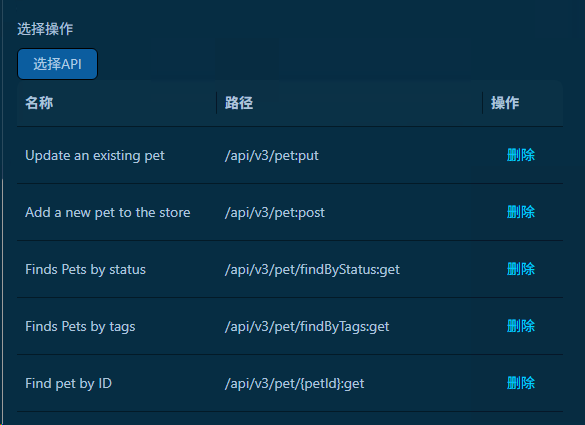
Task: Remove the Finds Pets by tags entry
Action: [521, 326]
